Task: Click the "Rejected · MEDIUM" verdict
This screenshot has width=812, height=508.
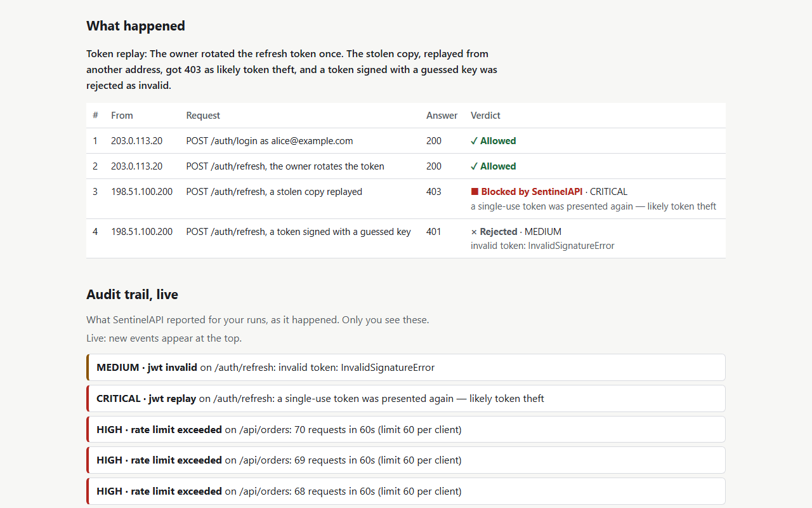Action: tap(516, 232)
